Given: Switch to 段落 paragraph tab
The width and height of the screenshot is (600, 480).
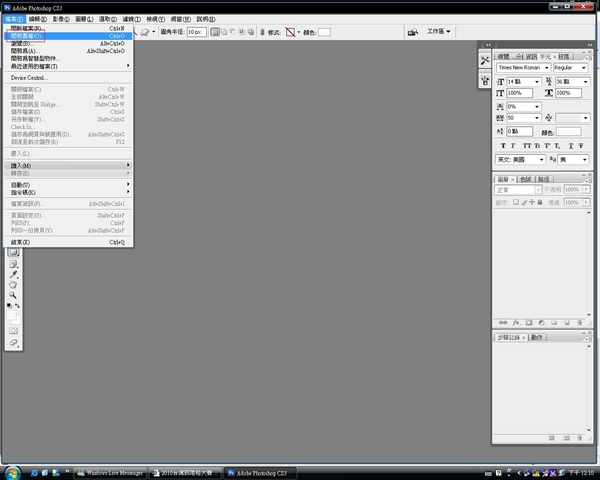Looking at the screenshot, I should (x=564, y=57).
